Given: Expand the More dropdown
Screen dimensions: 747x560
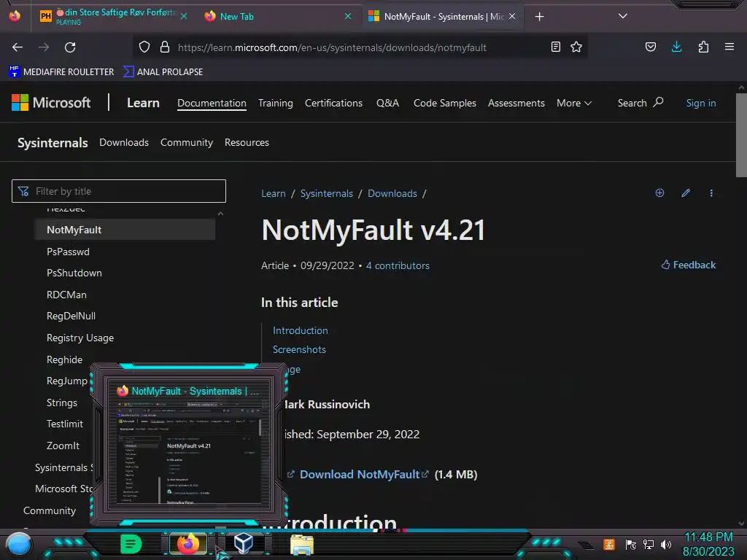Looking at the screenshot, I should (x=574, y=103).
